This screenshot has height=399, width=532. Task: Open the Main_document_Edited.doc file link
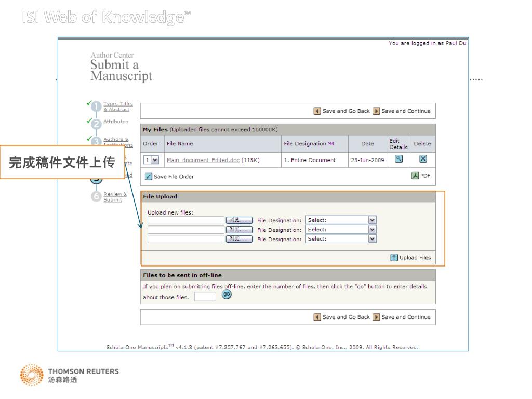[x=203, y=160]
